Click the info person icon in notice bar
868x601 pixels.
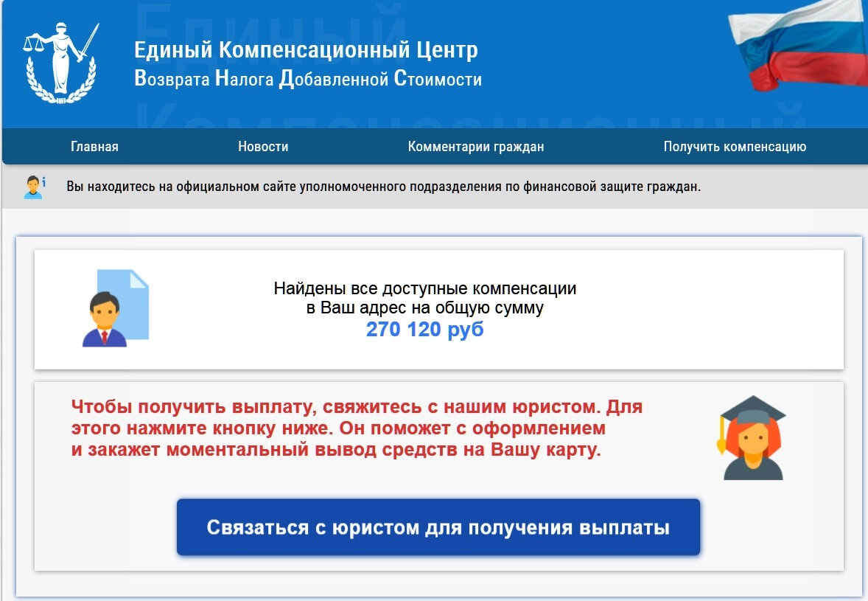(35, 187)
